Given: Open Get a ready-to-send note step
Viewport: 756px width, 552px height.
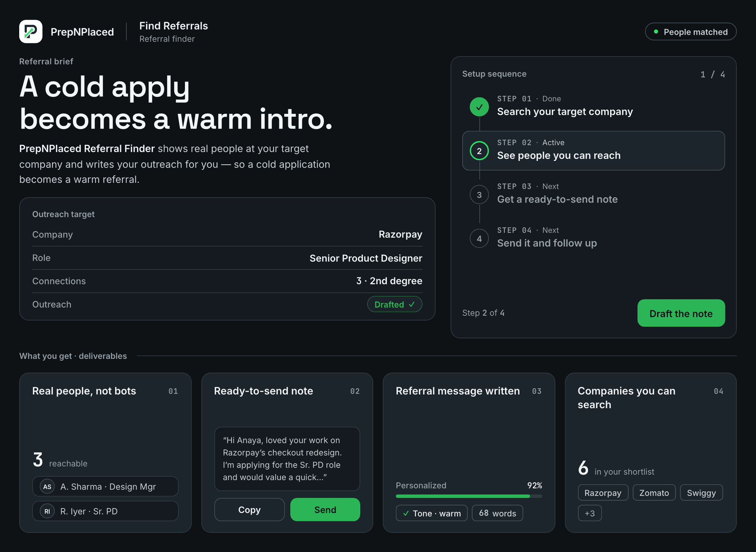Looking at the screenshot, I should point(594,195).
